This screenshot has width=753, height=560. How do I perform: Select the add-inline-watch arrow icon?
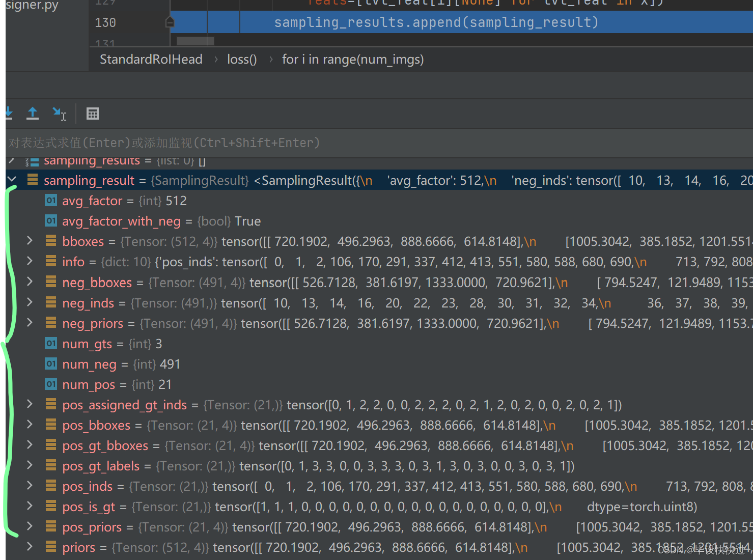59,113
